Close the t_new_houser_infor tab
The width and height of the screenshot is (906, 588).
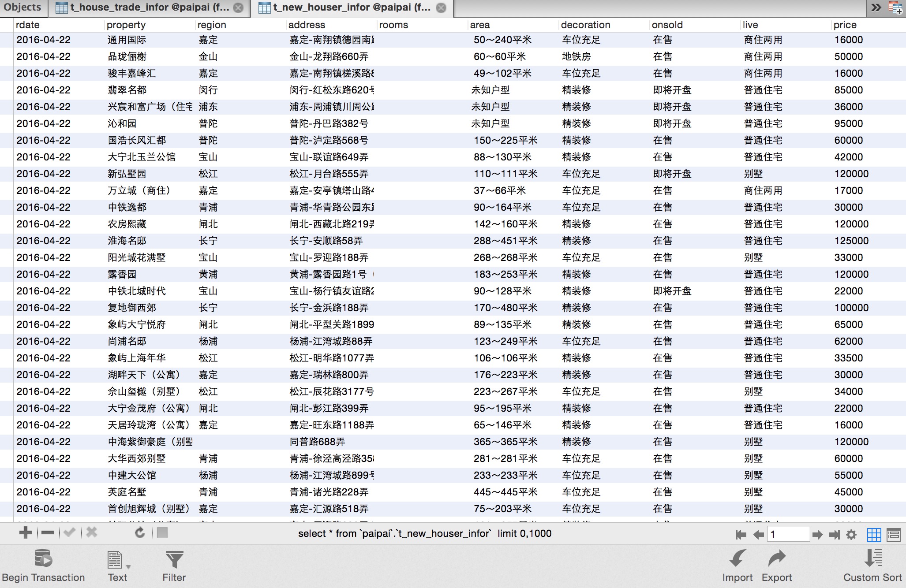pos(441,8)
